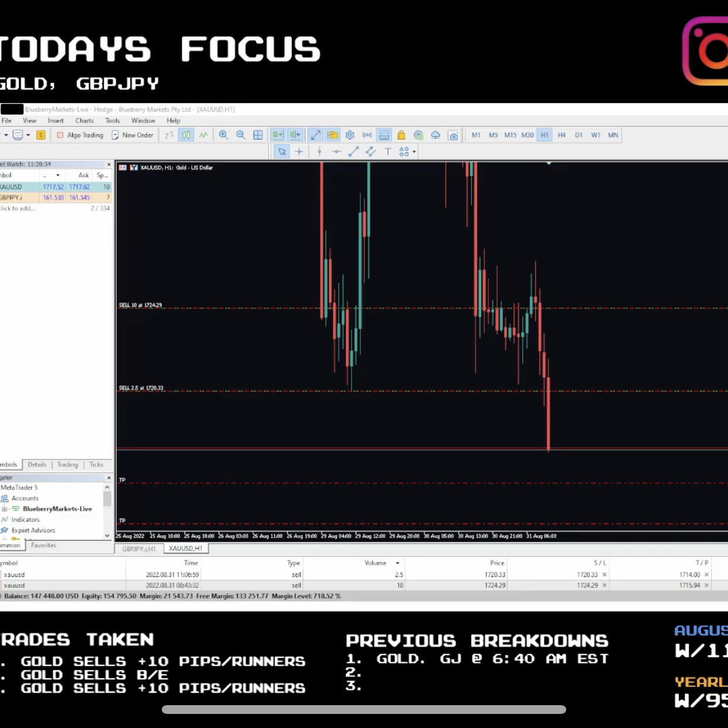Open the shapes objects dropdown arrow

click(x=414, y=151)
